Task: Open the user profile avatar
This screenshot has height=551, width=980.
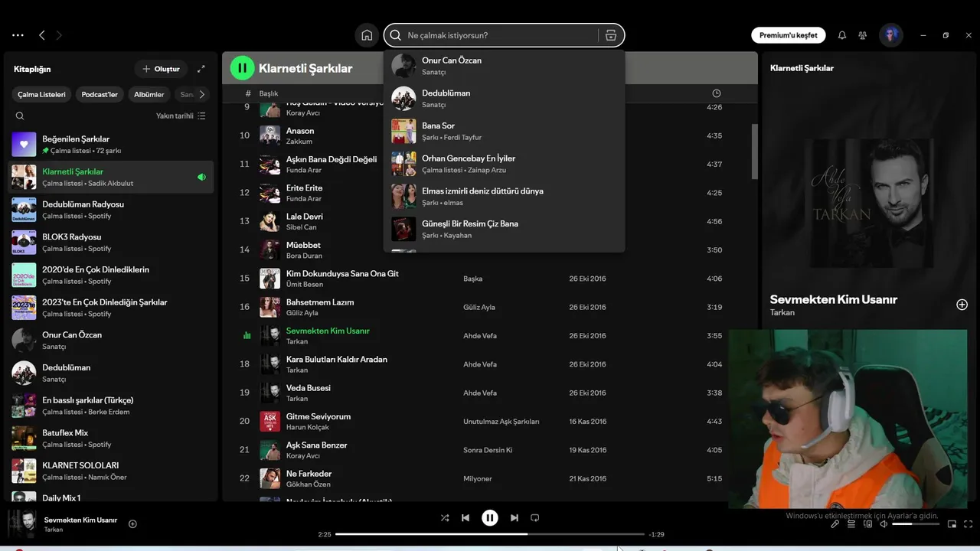Action: pos(890,35)
